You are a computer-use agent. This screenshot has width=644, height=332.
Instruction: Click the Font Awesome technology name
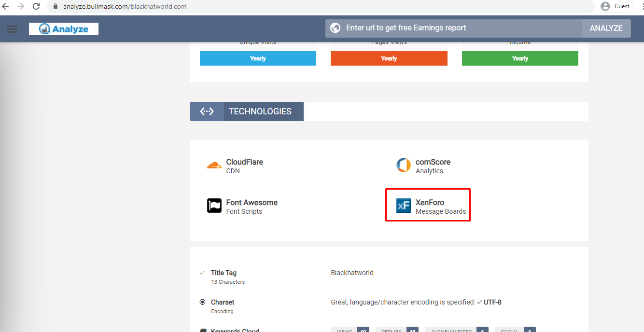pyautogui.click(x=252, y=203)
